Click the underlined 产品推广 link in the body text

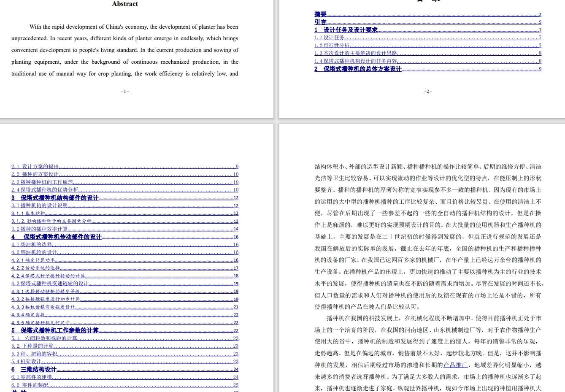click(x=455, y=365)
